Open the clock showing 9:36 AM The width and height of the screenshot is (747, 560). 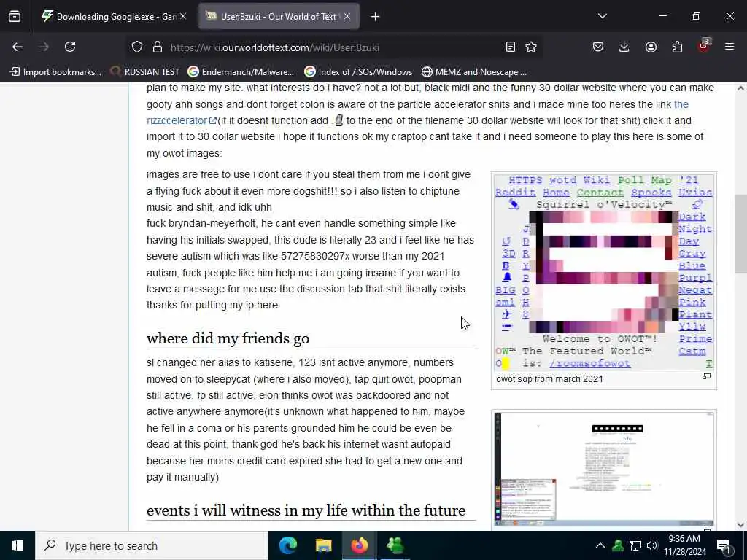684,545
